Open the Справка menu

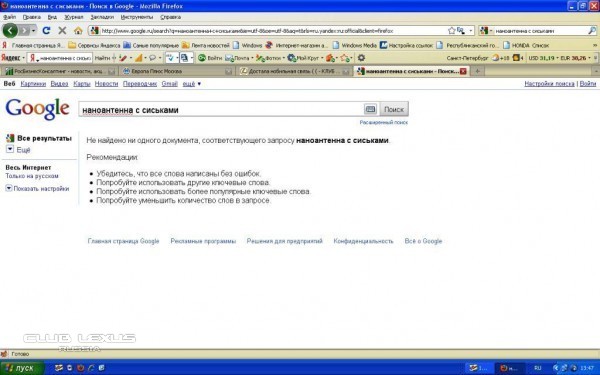171,17
